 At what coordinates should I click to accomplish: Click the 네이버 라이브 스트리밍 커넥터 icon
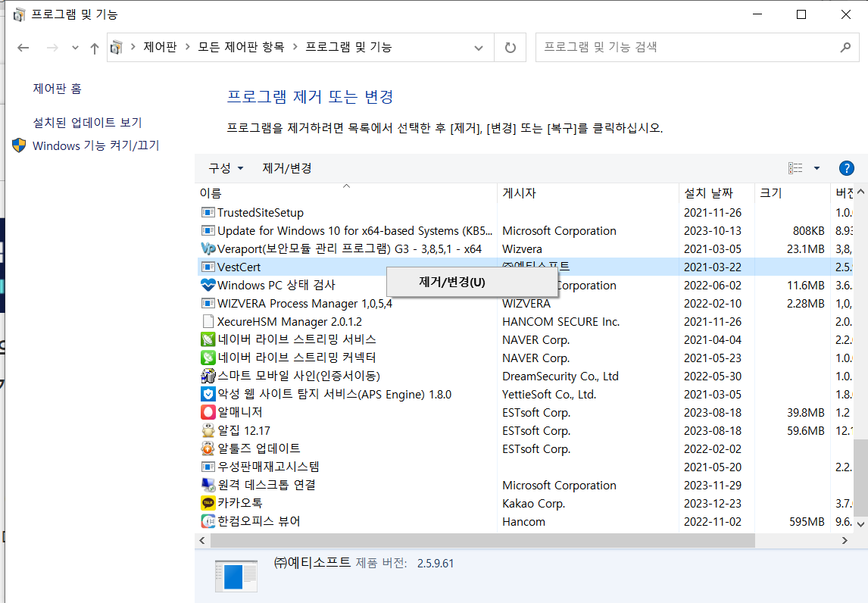pos(208,358)
